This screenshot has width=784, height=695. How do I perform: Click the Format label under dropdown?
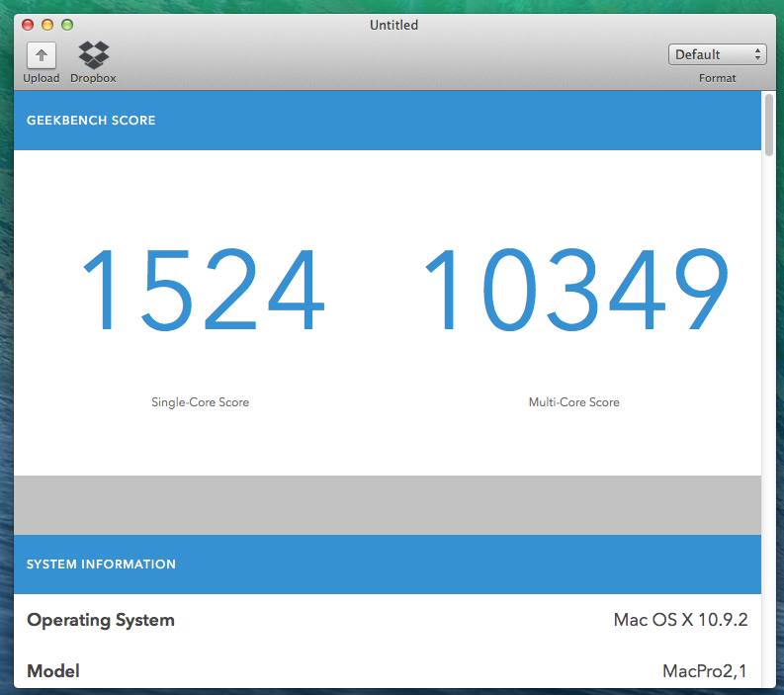(x=717, y=78)
